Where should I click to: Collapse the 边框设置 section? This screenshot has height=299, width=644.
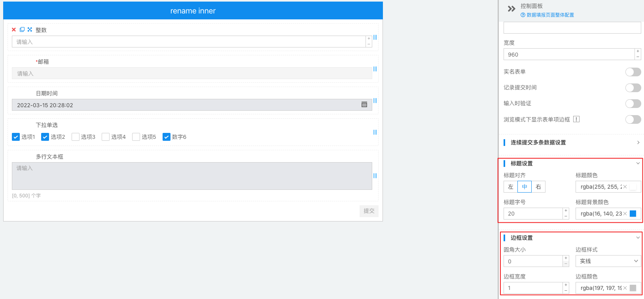(x=638, y=238)
